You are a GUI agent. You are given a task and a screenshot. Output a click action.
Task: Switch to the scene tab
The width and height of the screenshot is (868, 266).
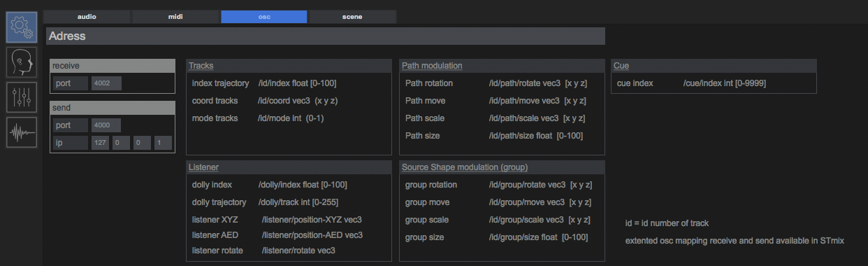(x=352, y=16)
